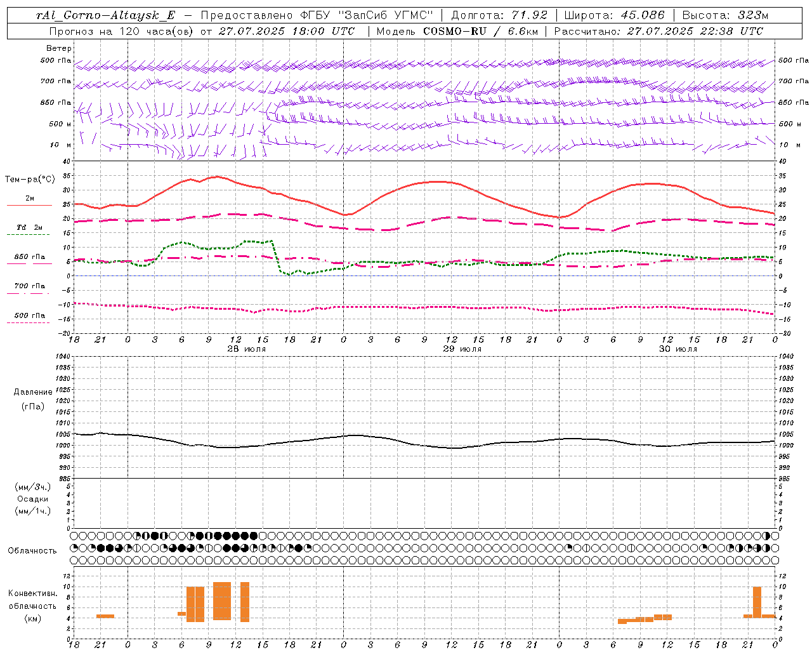
Task: Click the small orange convective bar near 21h 27 July
Action: (x=105, y=616)
